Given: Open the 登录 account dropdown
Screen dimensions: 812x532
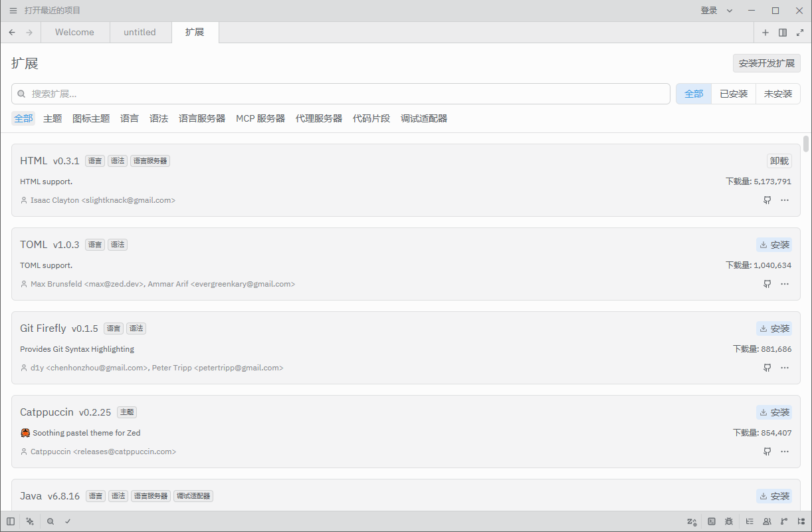Looking at the screenshot, I should (716, 11).
